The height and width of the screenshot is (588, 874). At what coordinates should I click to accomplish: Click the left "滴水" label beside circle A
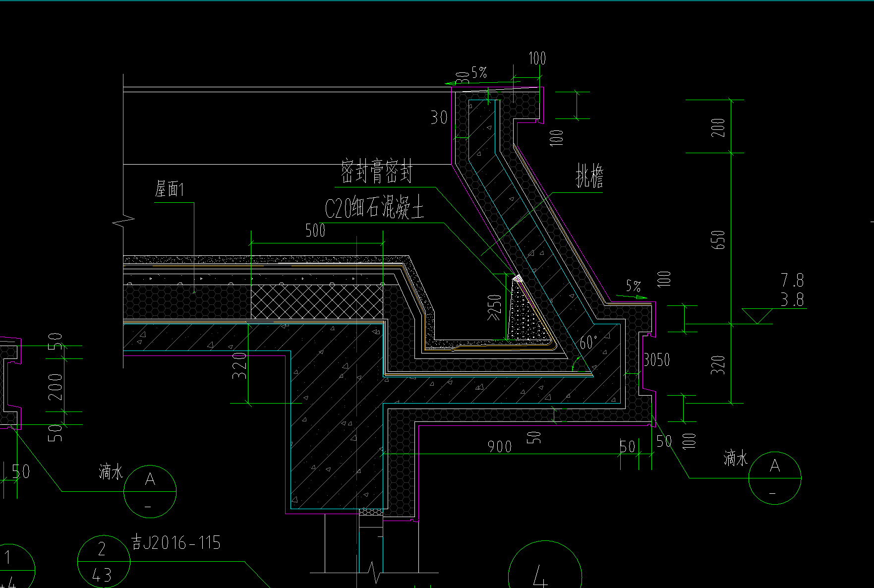coord(111,471)
